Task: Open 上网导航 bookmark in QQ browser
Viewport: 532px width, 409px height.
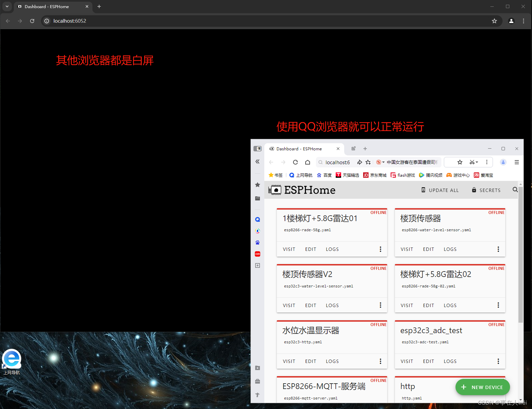Action: point(301,175)
